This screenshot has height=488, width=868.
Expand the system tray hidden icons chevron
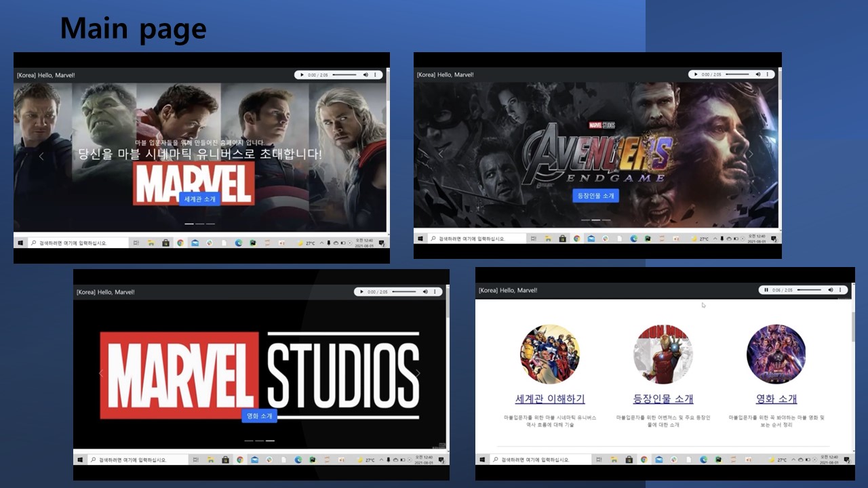pos(321,243)
